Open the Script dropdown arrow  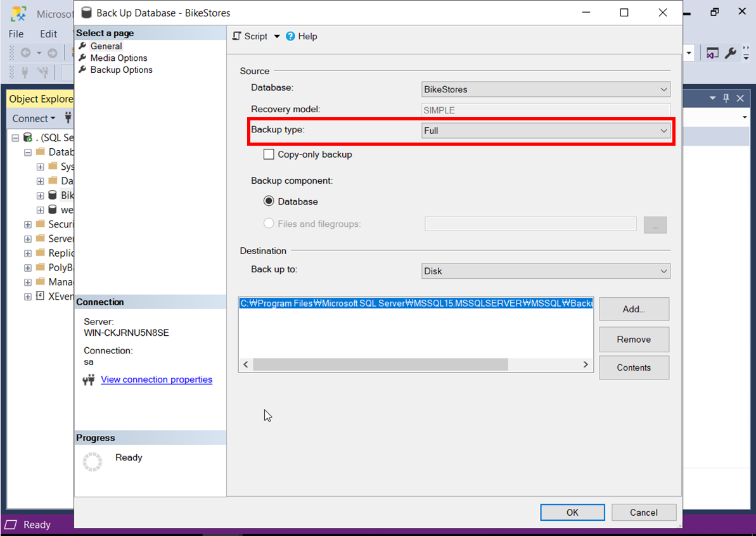pyautogui.click(x=277, y=36)
